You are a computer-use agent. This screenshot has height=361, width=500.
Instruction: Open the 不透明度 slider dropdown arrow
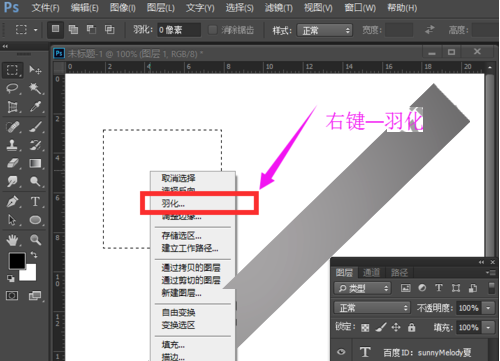click(x=488, y=308)
